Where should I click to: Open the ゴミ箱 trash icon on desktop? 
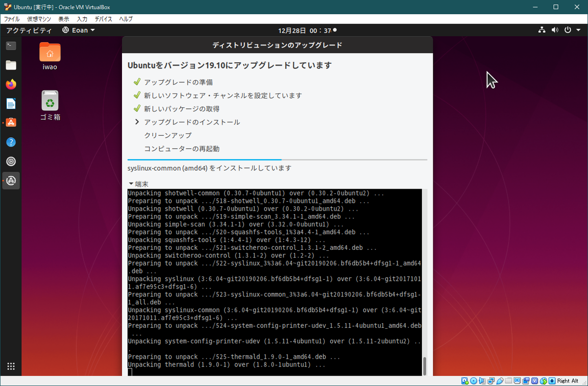[x=50, y=105]
